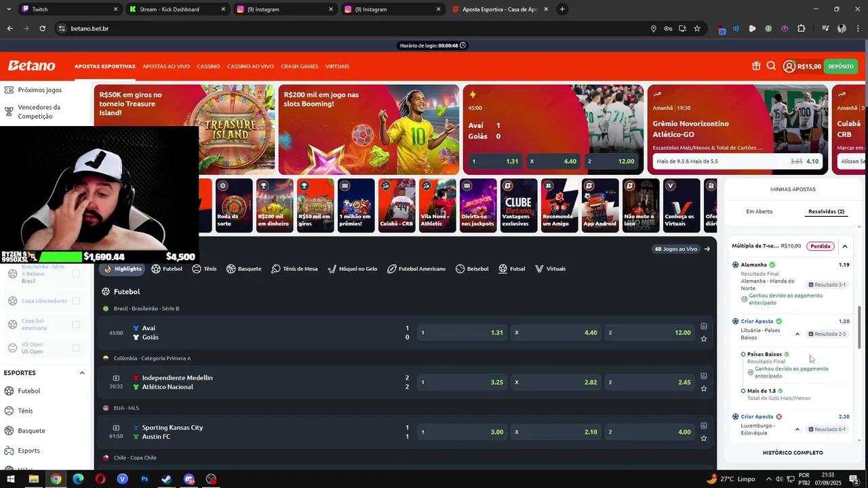Open the Treasure Island promo banner

184,129
